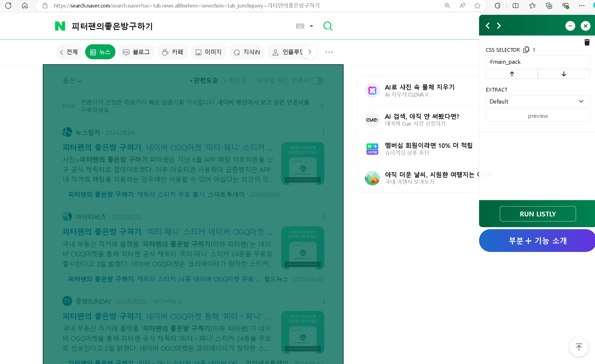Add this page to favorites star
Image resolution: width=595 pixels, height=364 pixels.
click(x=477, y=6)
